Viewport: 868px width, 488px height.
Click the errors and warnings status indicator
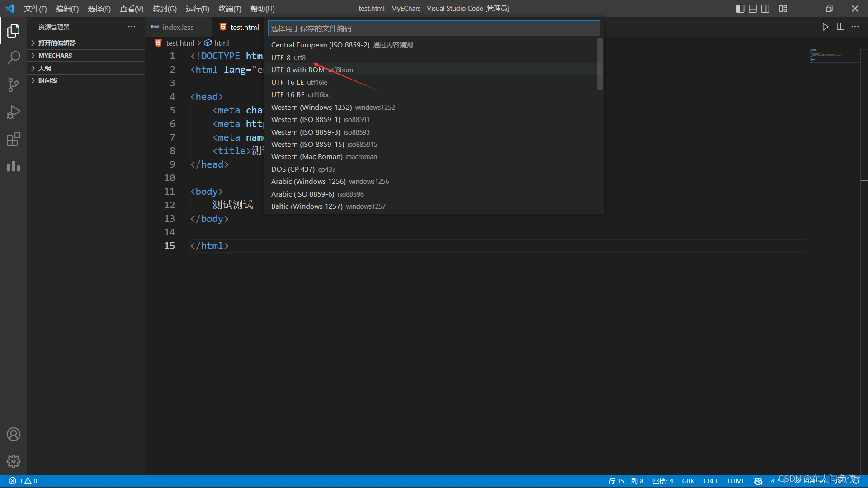click(24, 481)
